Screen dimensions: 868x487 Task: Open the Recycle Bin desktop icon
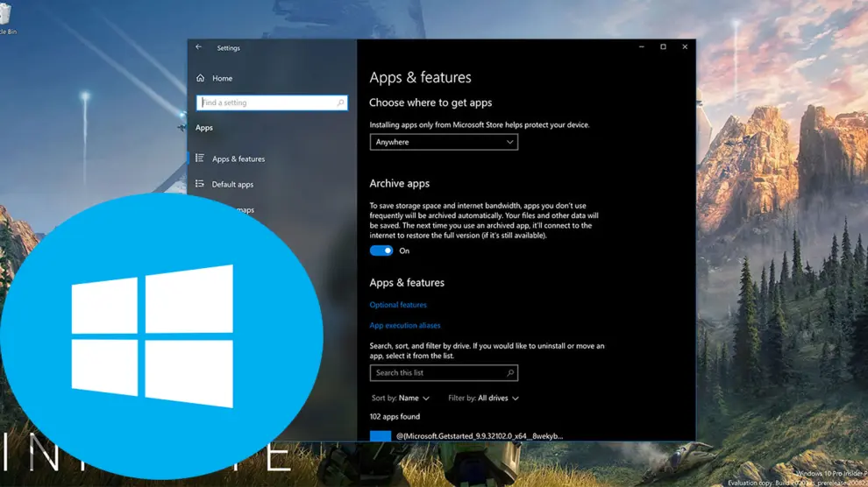7,16
